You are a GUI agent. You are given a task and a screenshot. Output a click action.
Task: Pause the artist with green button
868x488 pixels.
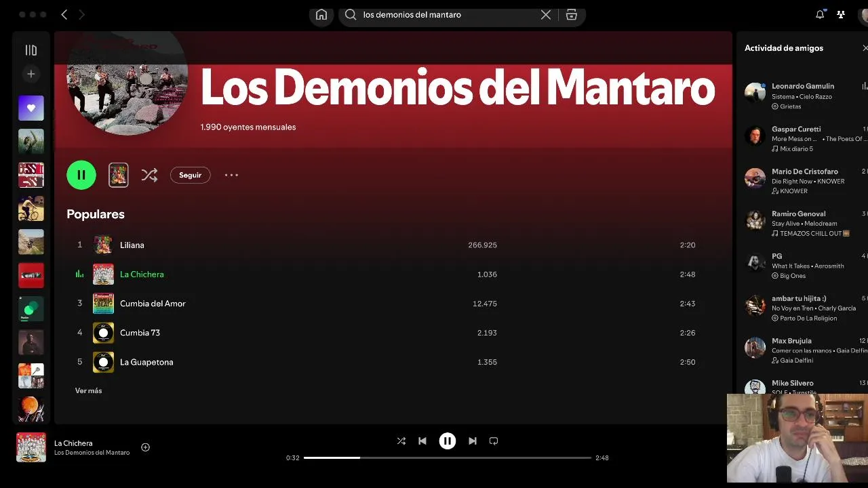coord(81,175)
